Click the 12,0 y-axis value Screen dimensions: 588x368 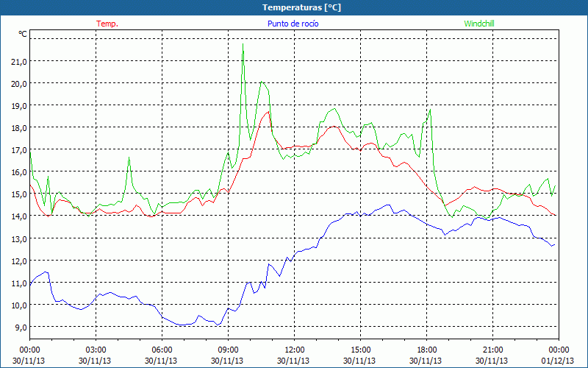click(19, 261)
